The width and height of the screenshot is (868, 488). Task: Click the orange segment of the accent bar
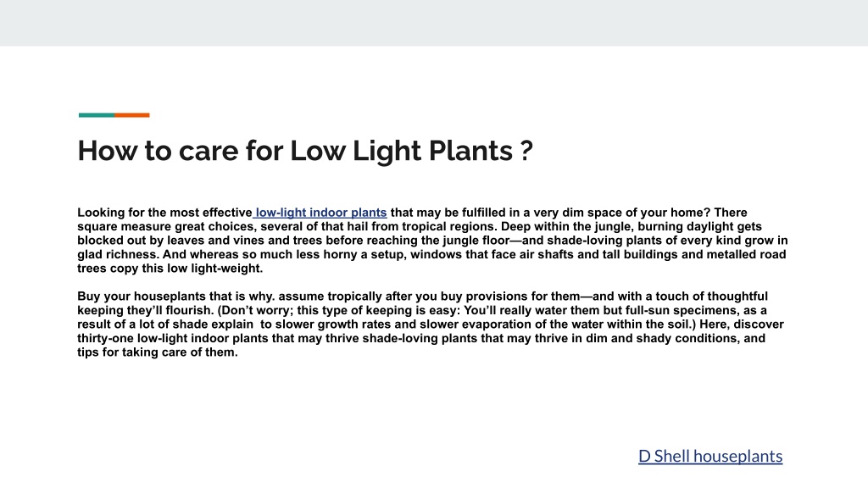131,115
